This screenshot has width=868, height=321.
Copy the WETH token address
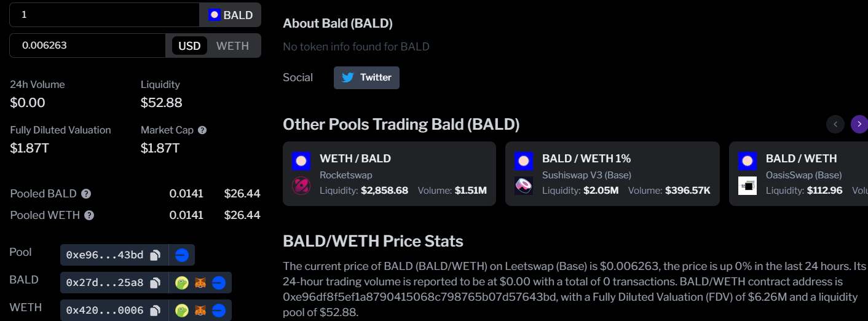(x=156, y=311)
